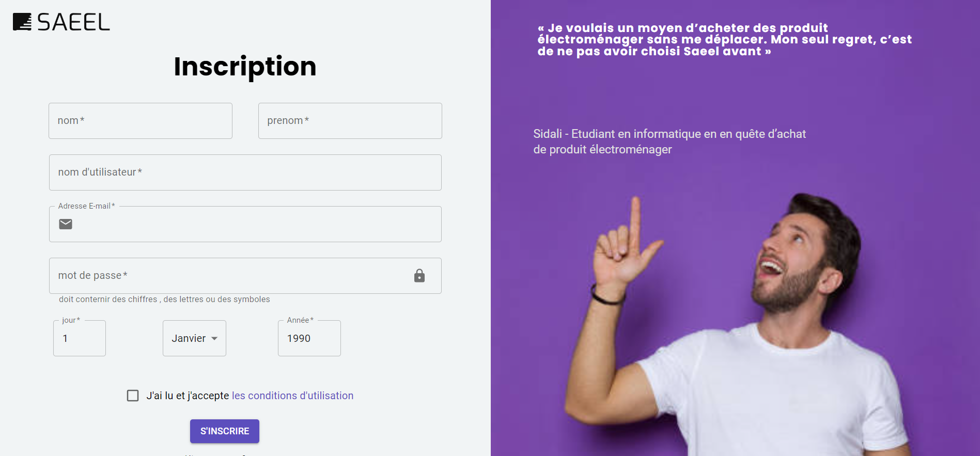Focus the prenom input field

(350, 121)
